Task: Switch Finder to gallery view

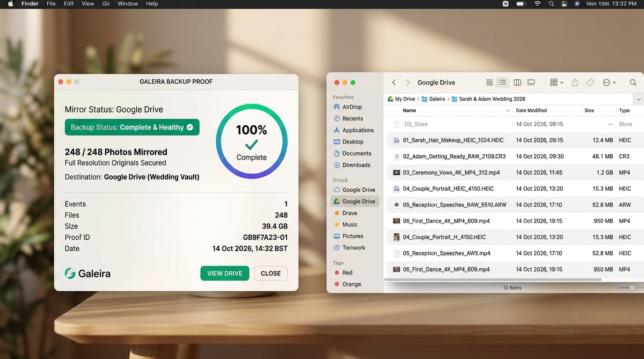Action: [531, 82]
